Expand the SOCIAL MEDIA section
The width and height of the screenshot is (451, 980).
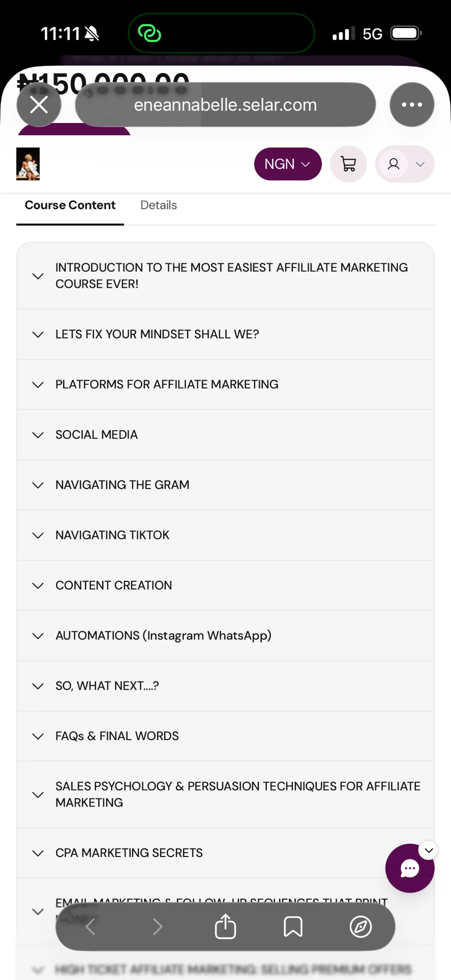pos(225,434)
